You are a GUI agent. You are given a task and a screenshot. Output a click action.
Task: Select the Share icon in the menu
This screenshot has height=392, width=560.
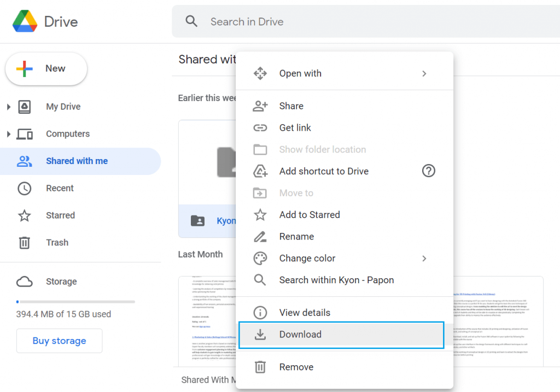(261, 106)
